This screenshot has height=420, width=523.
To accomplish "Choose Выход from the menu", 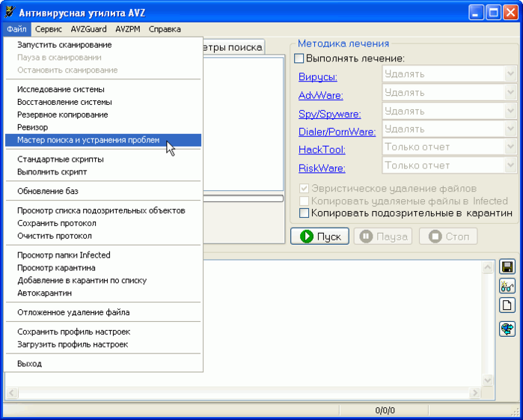I will coord(103,364).
